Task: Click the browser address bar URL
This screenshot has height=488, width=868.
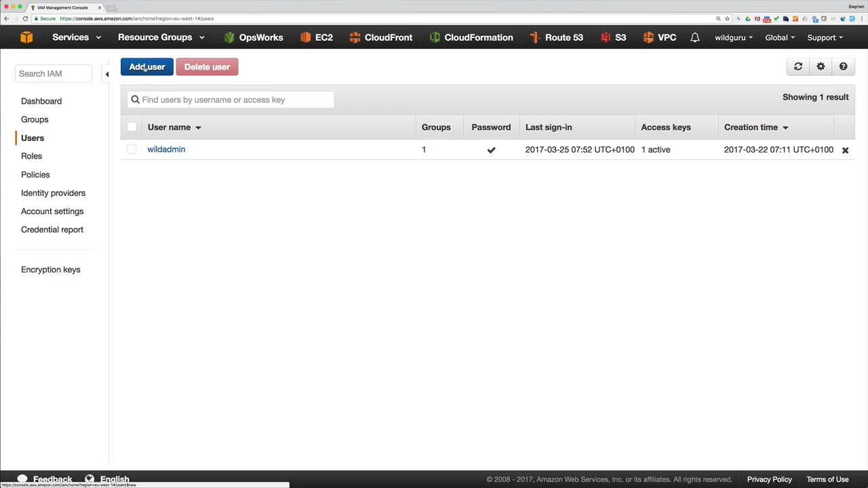Action: pyautogui.click(x=137, y=18)
